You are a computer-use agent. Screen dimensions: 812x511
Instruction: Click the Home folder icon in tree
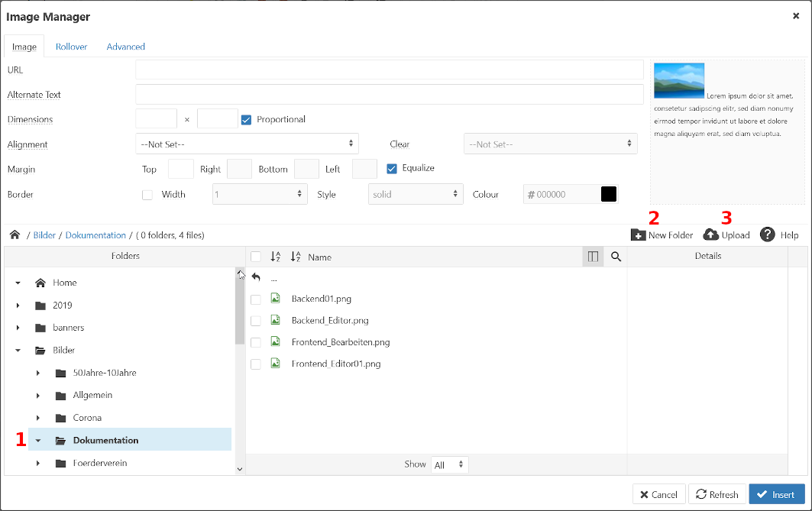point(40,283)
